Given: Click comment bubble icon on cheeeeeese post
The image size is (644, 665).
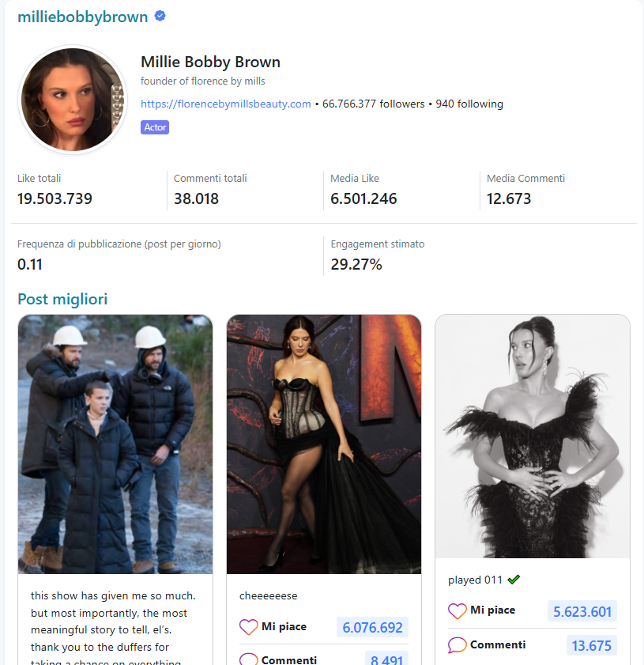Looking at the screenshot, I should pos(248,659).
